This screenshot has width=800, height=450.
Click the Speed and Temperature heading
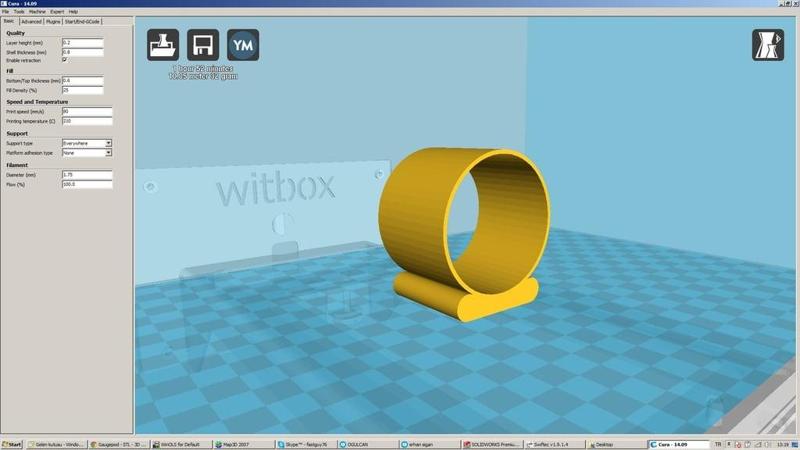(37, 102)
